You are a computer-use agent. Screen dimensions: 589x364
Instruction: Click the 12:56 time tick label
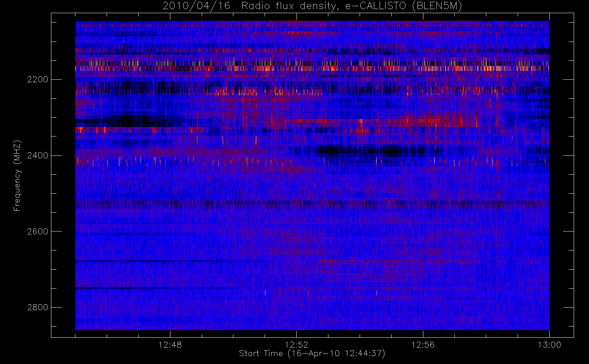point(423,345)
